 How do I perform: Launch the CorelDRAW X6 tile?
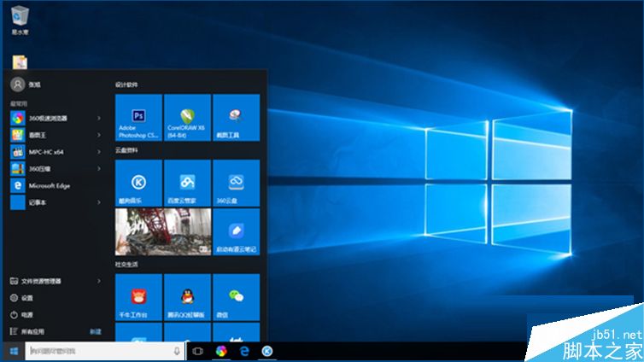pyautogui.click(x=187, y=118)
